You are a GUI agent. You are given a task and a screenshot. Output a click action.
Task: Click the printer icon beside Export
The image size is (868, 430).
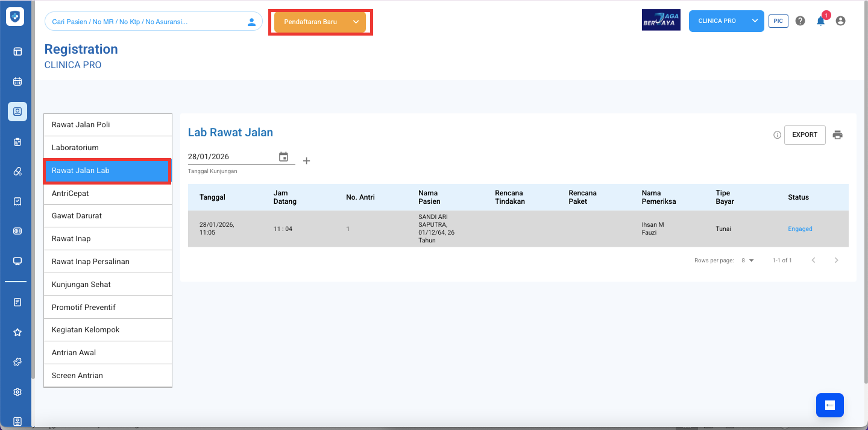click(837, 135)
